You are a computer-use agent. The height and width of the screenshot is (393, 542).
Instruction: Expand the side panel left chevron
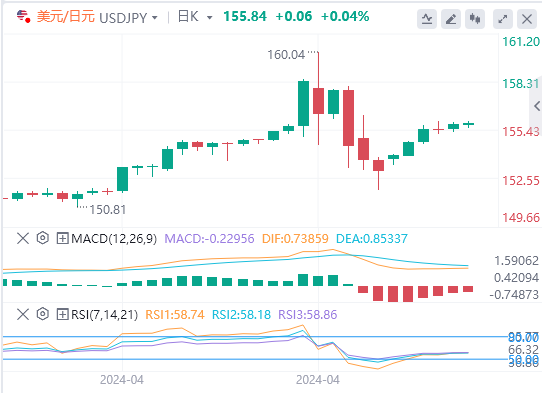coord(537,106)
